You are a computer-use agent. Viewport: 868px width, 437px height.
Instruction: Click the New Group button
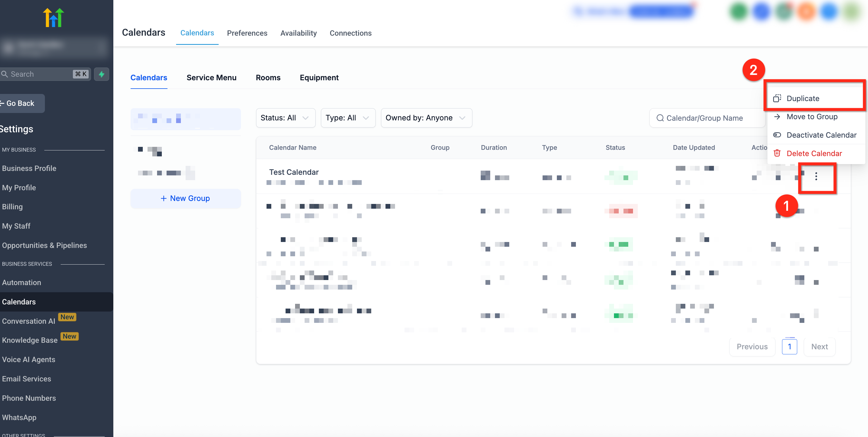click(185, 198)
